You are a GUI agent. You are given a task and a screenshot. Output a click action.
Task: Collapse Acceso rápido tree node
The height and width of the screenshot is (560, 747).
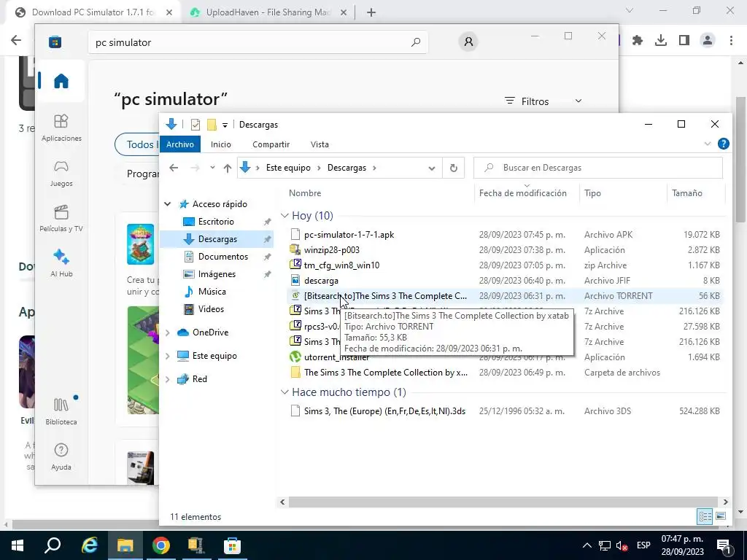(168, 204)
